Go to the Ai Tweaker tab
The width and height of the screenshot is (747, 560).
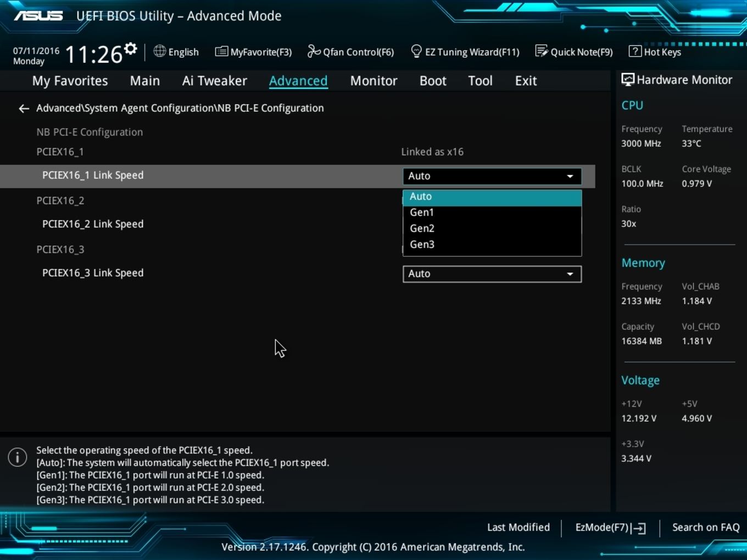tap(215, 81)
